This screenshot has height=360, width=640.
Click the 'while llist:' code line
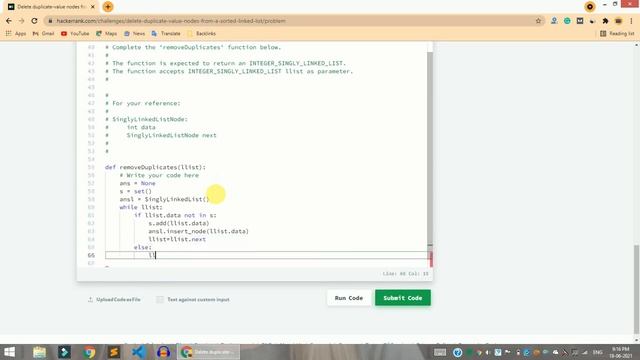141,207
